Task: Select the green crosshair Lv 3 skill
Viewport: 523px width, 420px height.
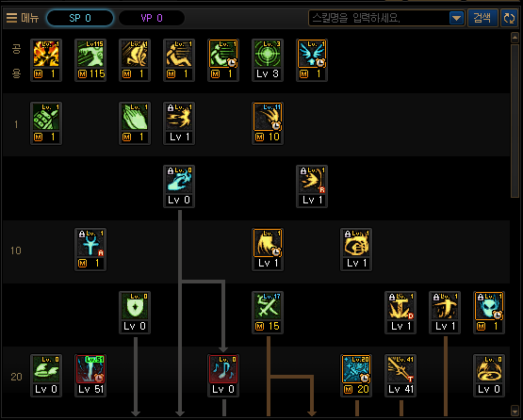Action: click(268, 54)
